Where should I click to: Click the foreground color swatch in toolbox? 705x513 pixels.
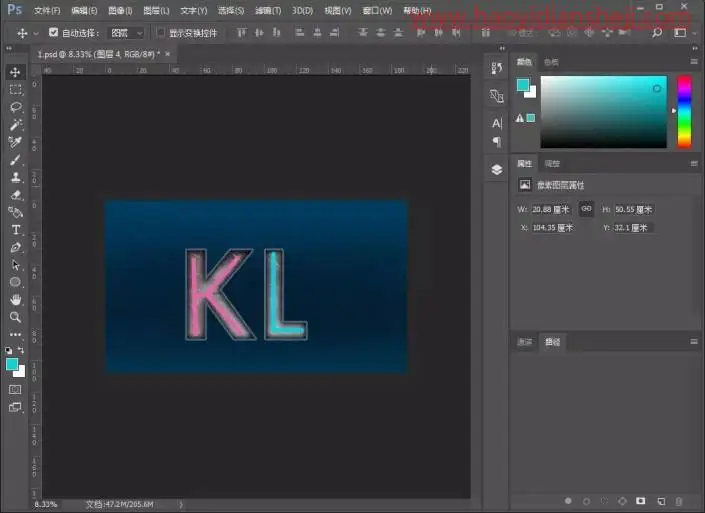click(x=12, y=364)
